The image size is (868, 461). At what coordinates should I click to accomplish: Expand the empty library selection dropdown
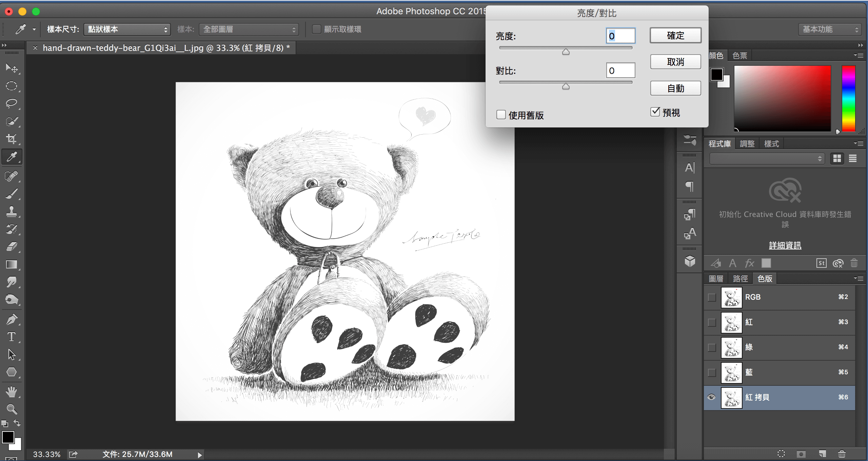[767, 159]
